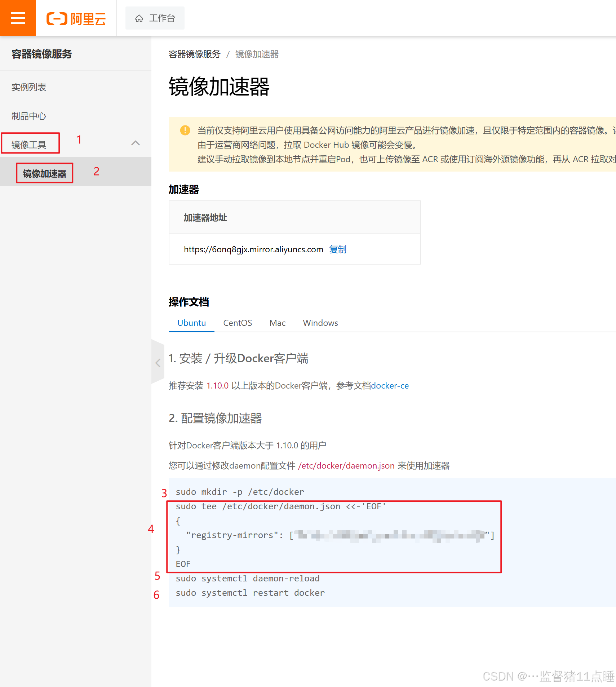
Task: Open the hamburger navigation menu
Action: tap(18, 18)
